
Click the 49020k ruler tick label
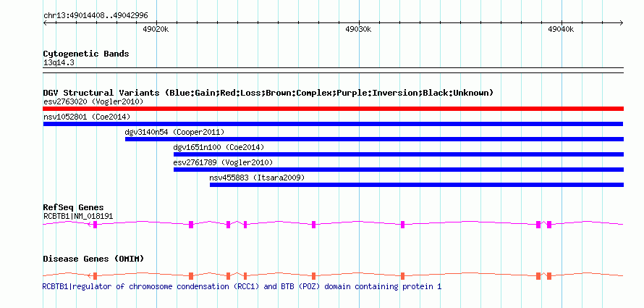point(156,29)
